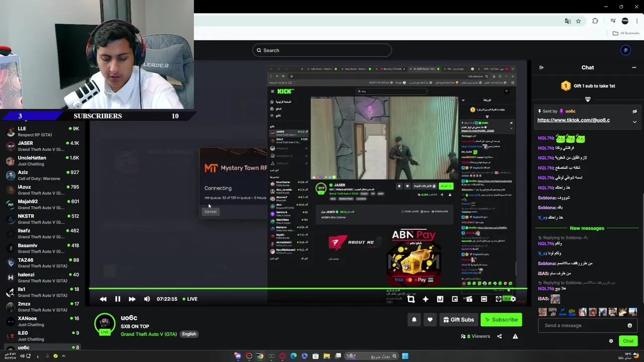Open the chat three-dots options menu
The image size is (644, 362).
[634, 67]
